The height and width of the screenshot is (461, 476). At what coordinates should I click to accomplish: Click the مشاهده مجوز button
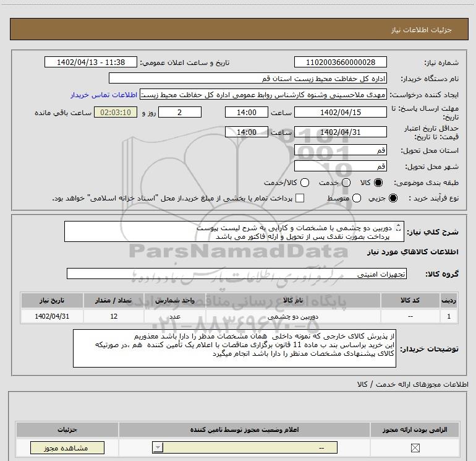click(67, 447)
